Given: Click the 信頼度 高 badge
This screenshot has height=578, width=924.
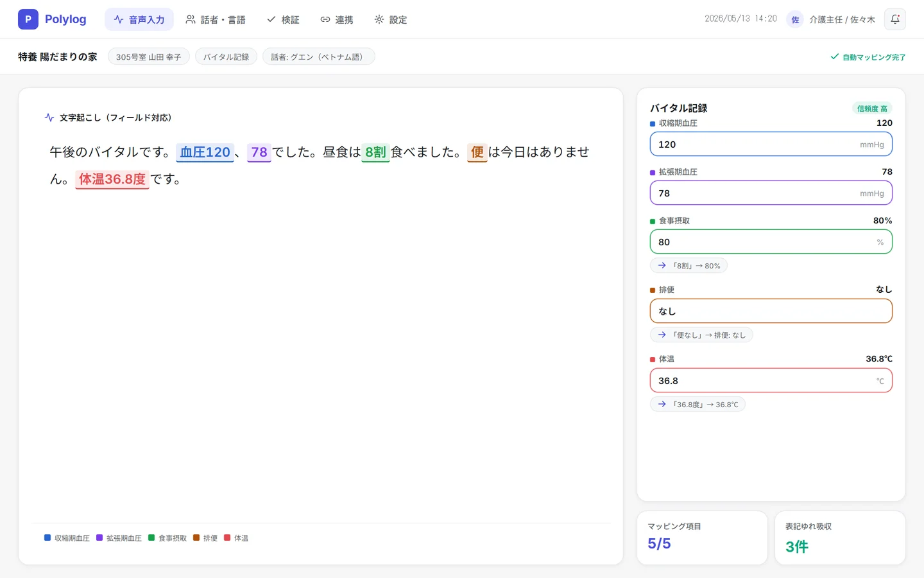Looking at the screenshot, I should point(872,109).
